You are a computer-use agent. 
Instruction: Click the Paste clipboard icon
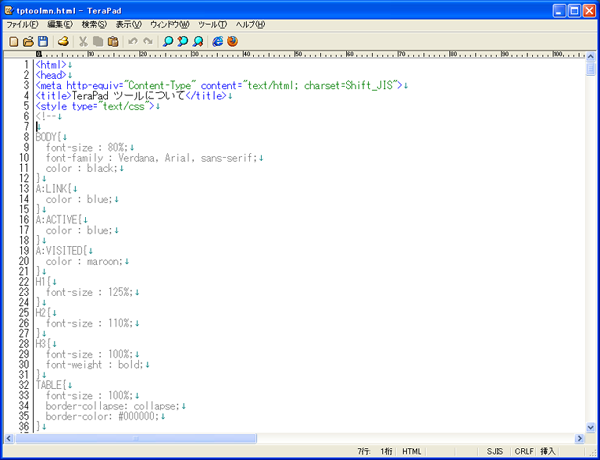113,41
